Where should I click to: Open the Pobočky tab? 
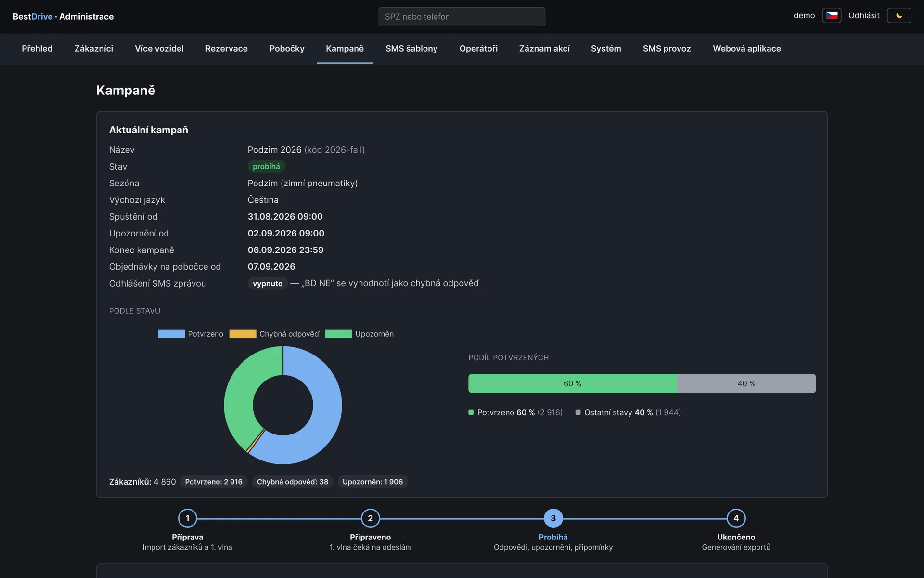(287, 49)
